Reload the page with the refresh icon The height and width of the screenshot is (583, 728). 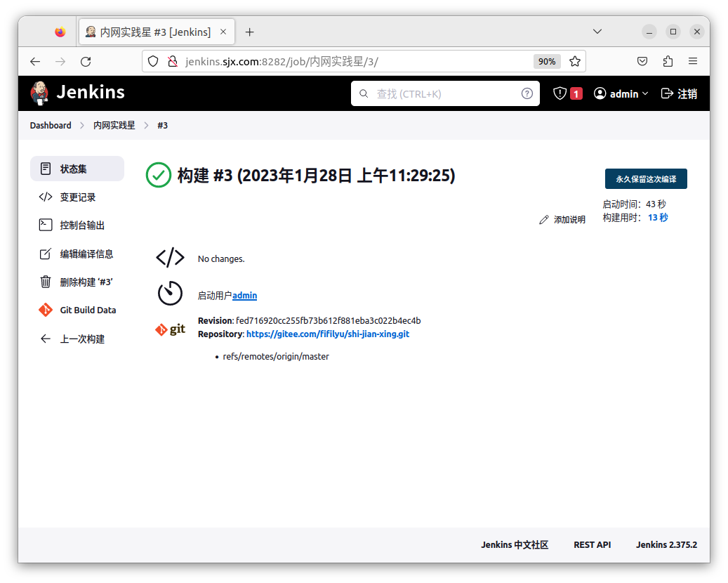(x=86, y=61)
